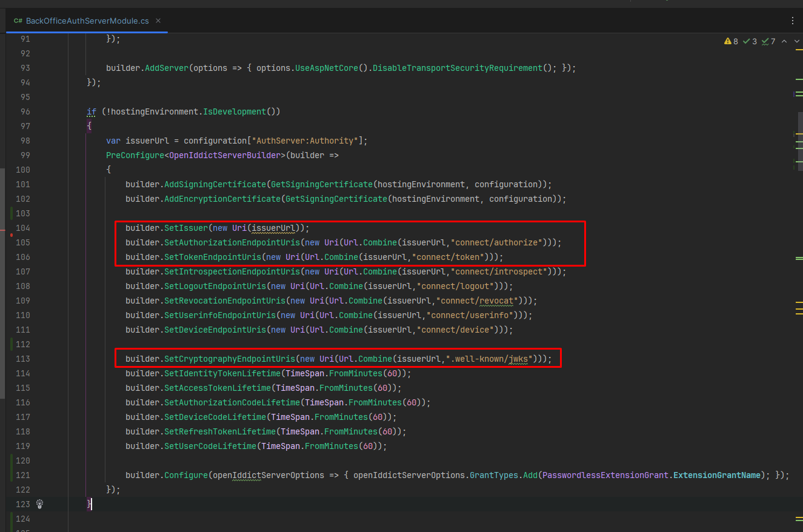Click SetCryptographyEndpointUris on line 113
Viewport: 803px width, 532px height.
230,359
